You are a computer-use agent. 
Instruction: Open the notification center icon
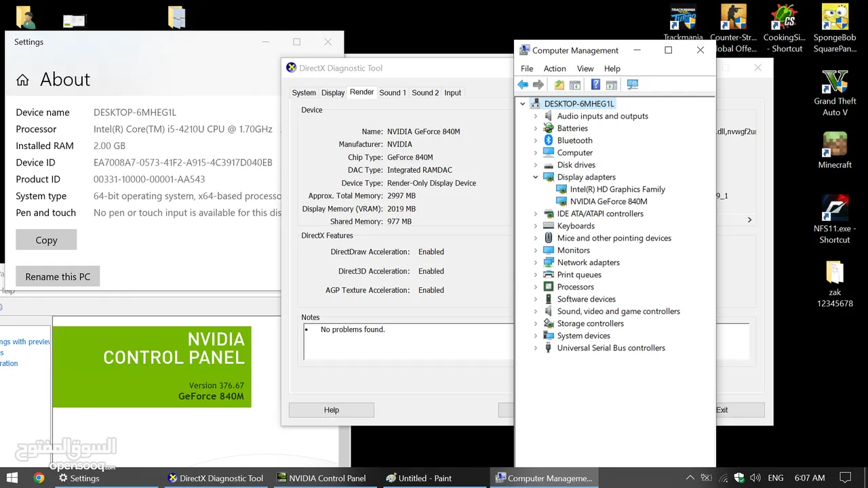[x=845, y=478]
